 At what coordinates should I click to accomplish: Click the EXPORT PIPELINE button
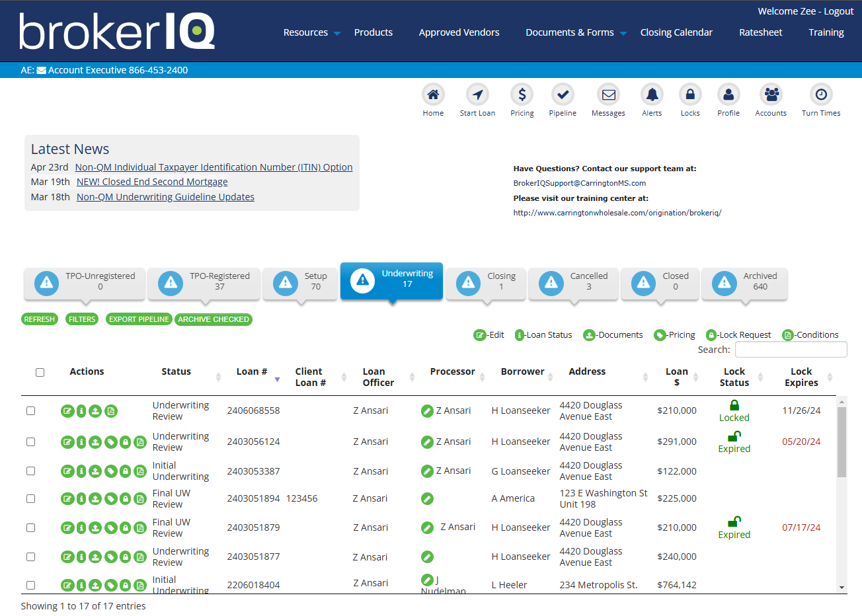point(139,319)
